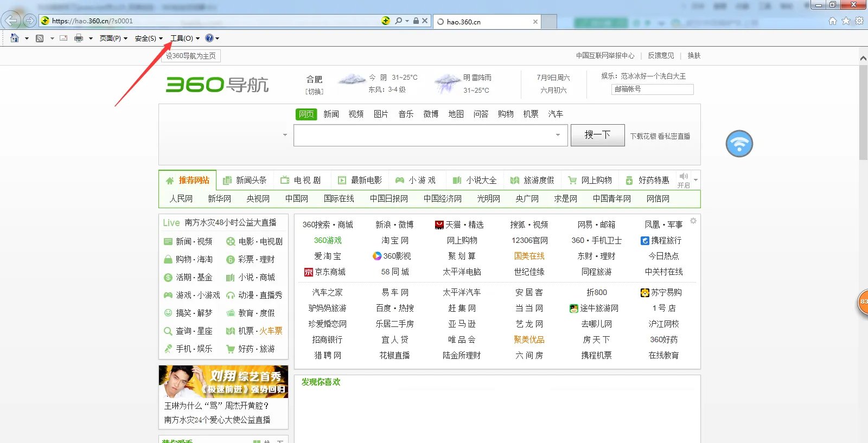
Task: Open the 安全(S) menu
Action: [149, 38]
